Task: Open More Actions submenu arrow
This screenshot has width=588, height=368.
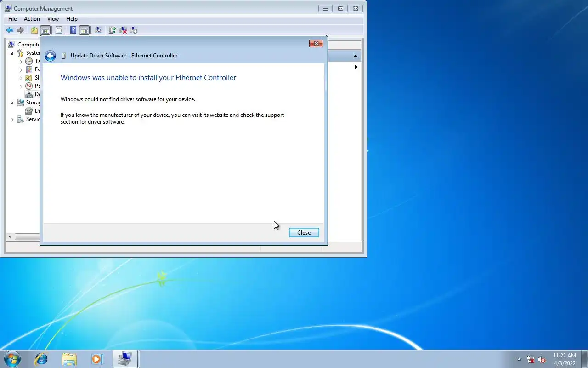Action: pos(356,67)
